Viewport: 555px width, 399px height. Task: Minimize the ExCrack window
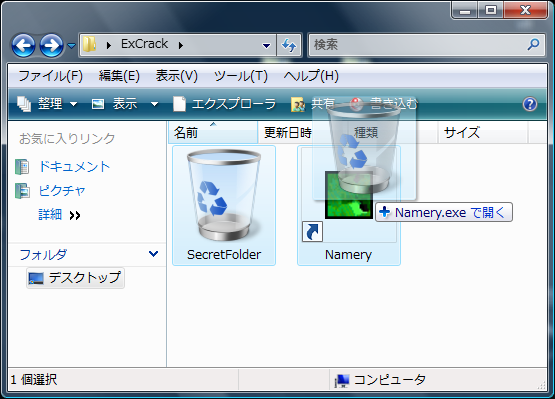point(465,11)
